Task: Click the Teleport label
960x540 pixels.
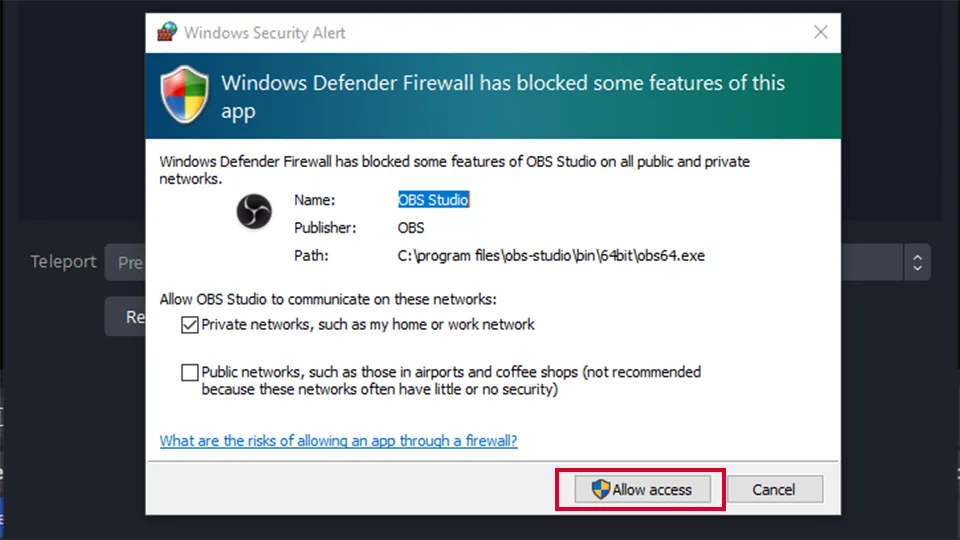Action: tap(64, 261)
